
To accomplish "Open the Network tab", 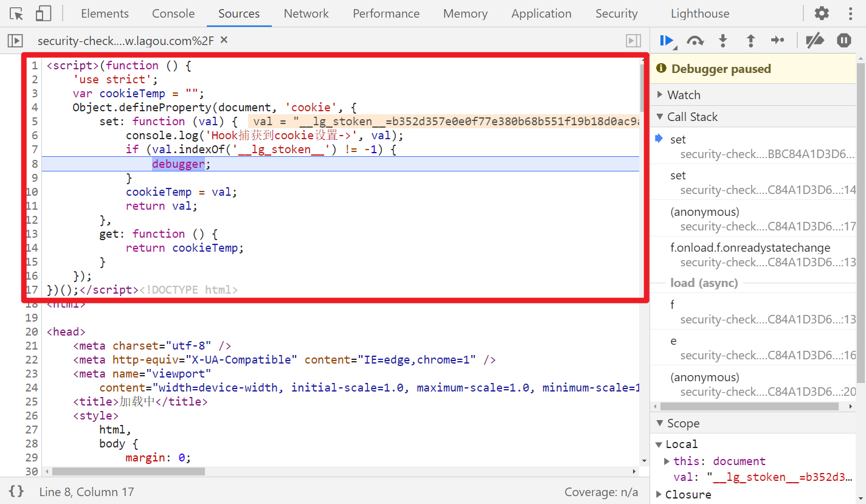I will coord(306,13).
